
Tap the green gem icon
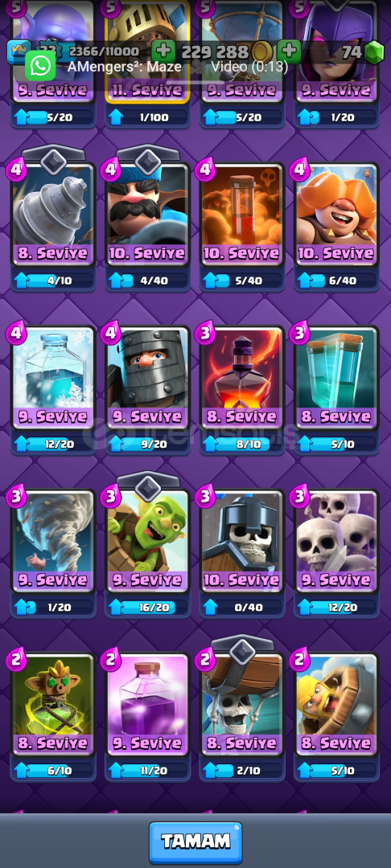(x=374, y=52)
